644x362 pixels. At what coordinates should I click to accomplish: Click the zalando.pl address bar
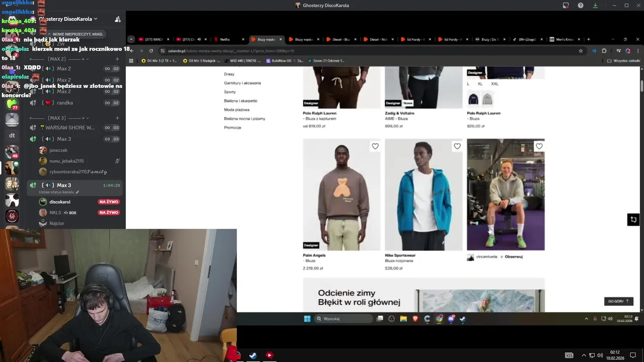[371, 51]
